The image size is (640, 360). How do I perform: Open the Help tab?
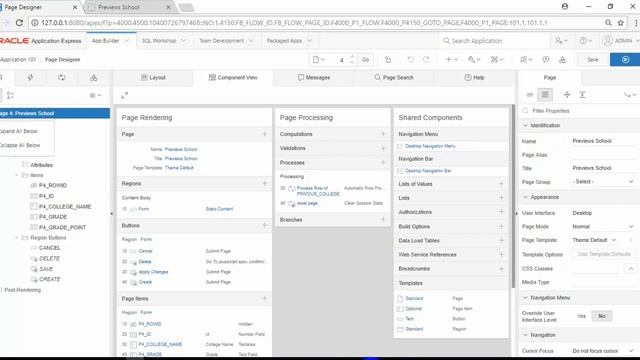[x=474, y=78]
